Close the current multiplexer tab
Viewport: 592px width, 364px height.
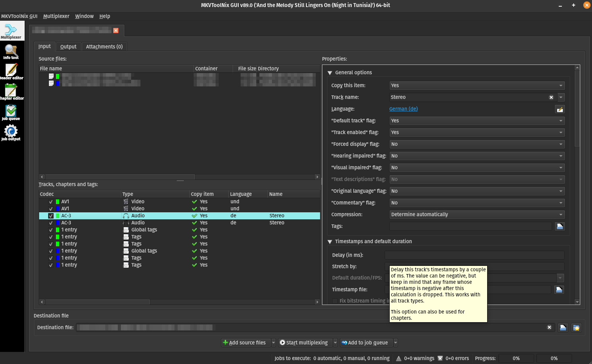point(116,30)
